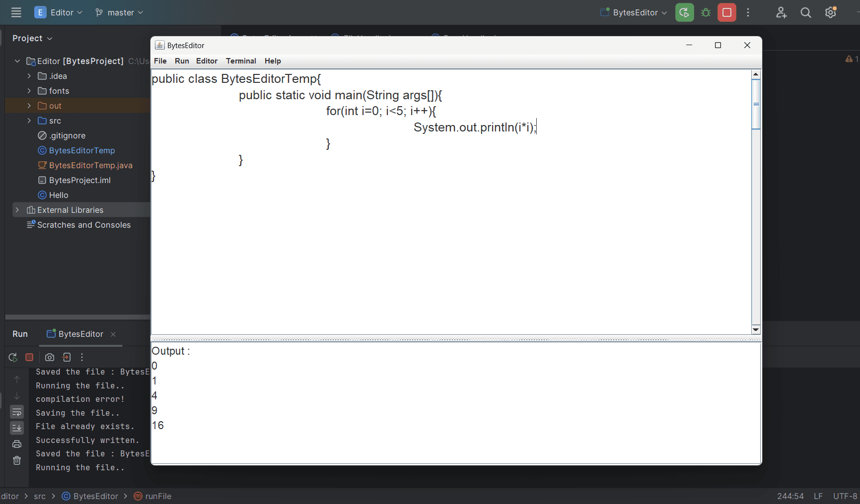Click src breadcrumb in status bar
The width and height of the screenshot is (860, 504).
[40, 496]
